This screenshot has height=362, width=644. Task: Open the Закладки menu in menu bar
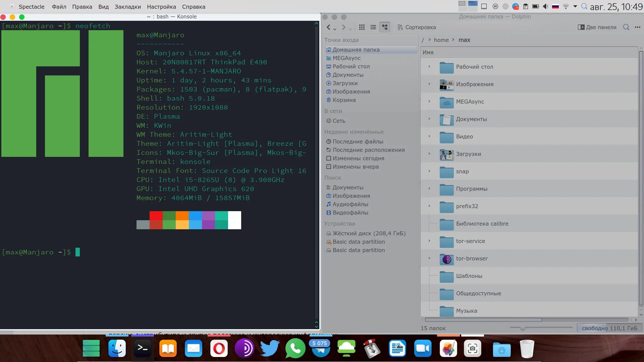click(127, 7)
